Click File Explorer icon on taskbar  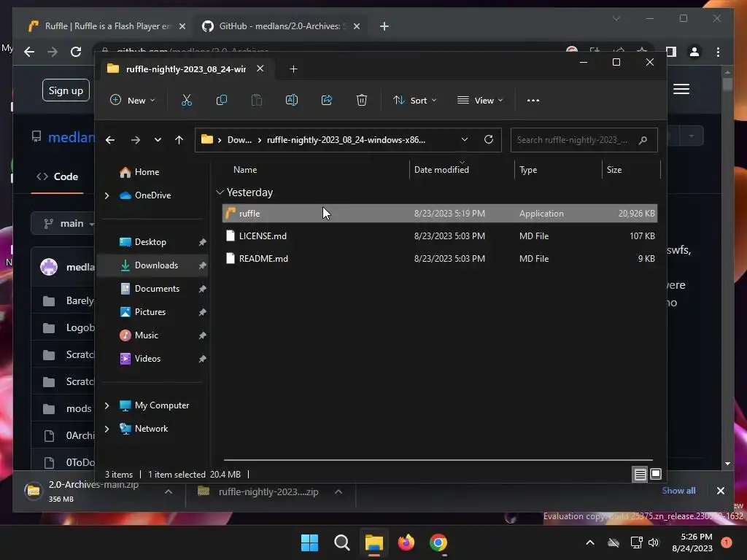pyautogui.click(x=374, y=542)
